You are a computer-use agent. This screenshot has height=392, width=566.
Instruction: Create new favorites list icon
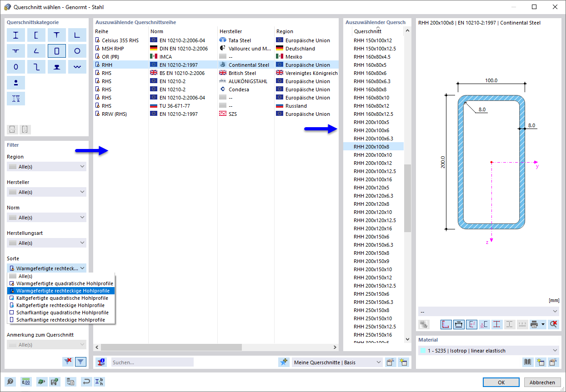tap(403, 362)
